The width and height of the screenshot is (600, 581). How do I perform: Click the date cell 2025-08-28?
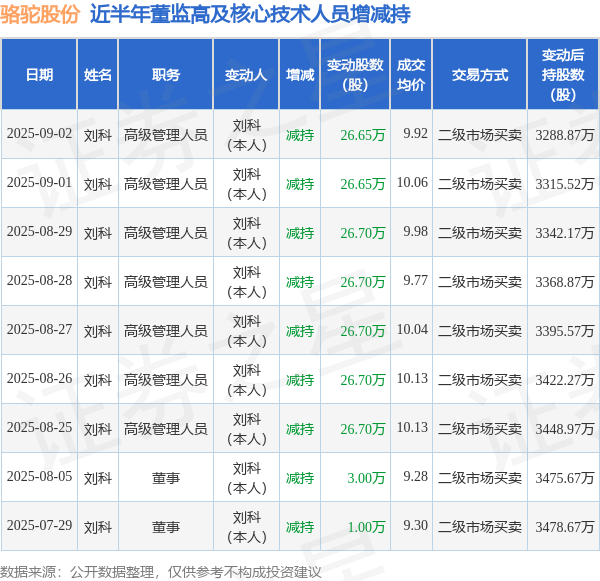(39, 281)
